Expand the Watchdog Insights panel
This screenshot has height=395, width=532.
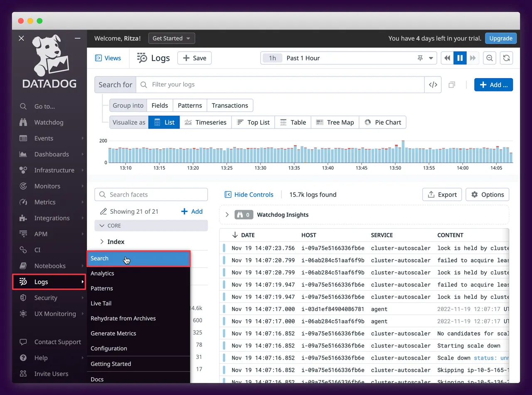click(x=227, y=215)
